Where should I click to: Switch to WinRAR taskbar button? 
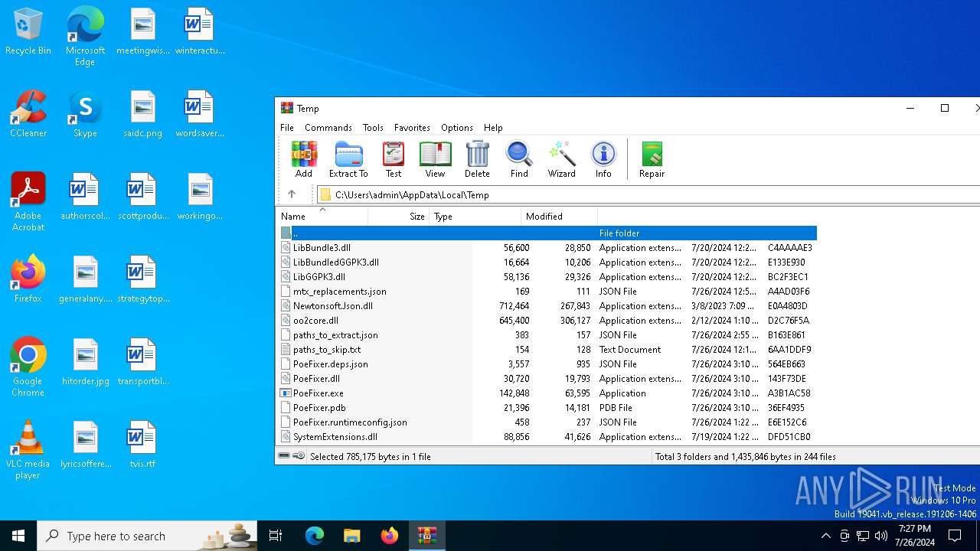[426, 536]
